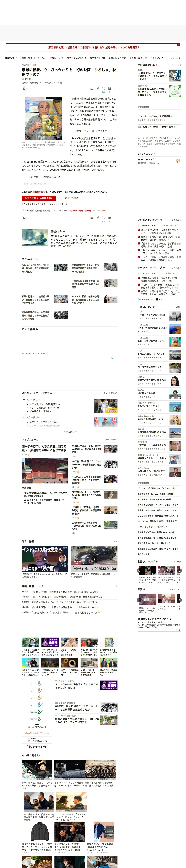186x868 pixels.
Task: Select the フェイスブック social ranking tab
Action: pyautogui.click(x=148, y=273)
